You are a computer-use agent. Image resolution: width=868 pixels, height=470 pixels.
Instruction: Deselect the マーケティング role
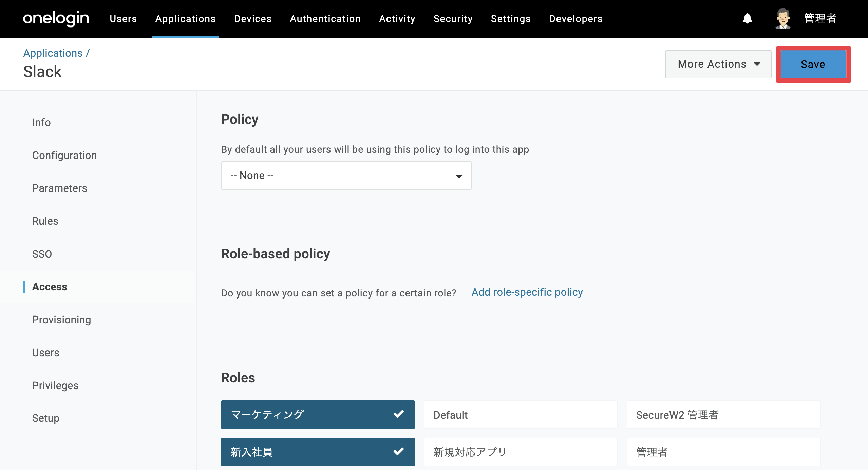coord(318,414)
